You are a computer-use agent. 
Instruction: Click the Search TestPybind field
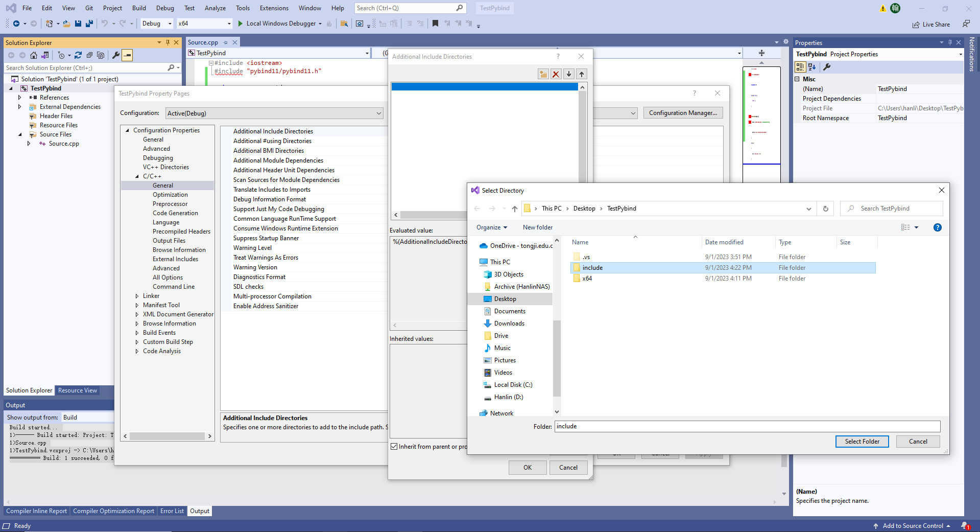[x=891, y=209]
